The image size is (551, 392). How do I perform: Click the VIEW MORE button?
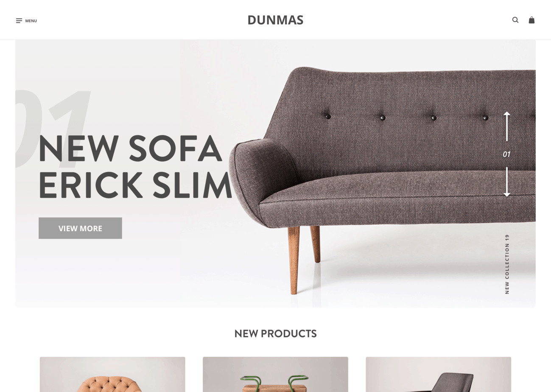pyautogui.click(x=80, y=228)
